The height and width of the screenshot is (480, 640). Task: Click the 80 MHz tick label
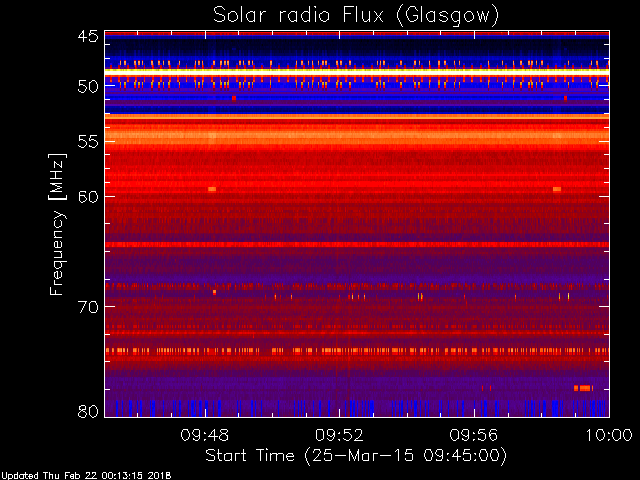pyautogui.click(x=88, y=411)
